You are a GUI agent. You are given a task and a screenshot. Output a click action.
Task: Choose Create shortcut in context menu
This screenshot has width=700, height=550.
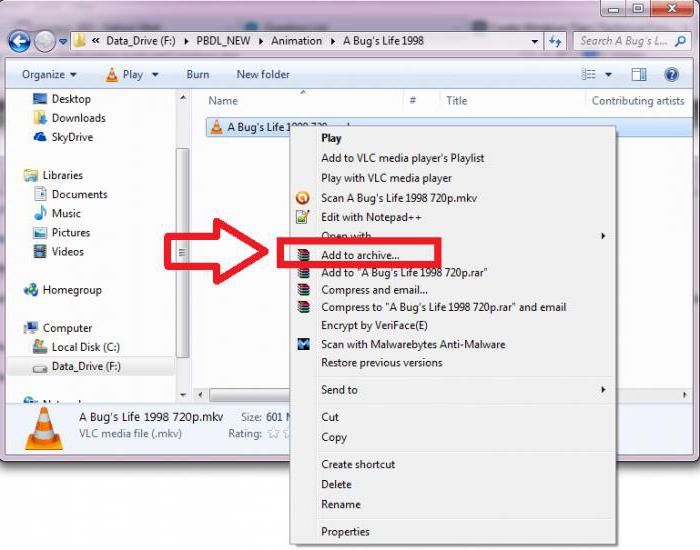point(358,464)
